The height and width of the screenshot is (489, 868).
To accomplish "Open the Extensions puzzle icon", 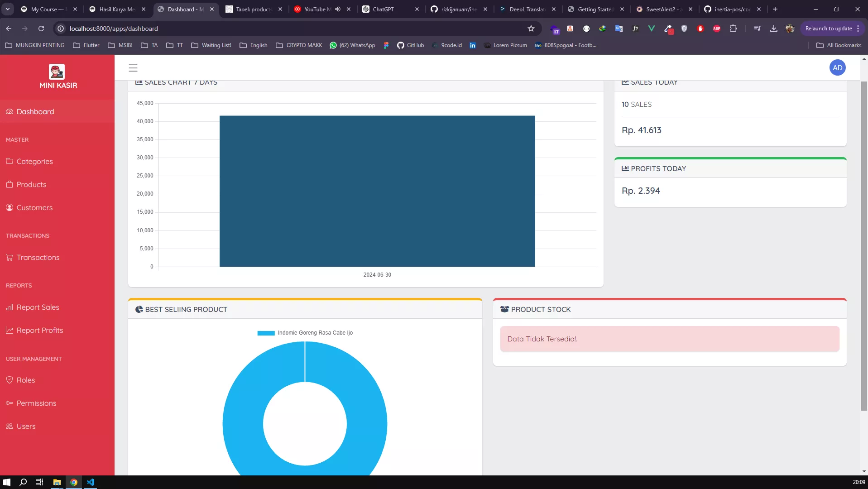I will [x=734, y=29].
